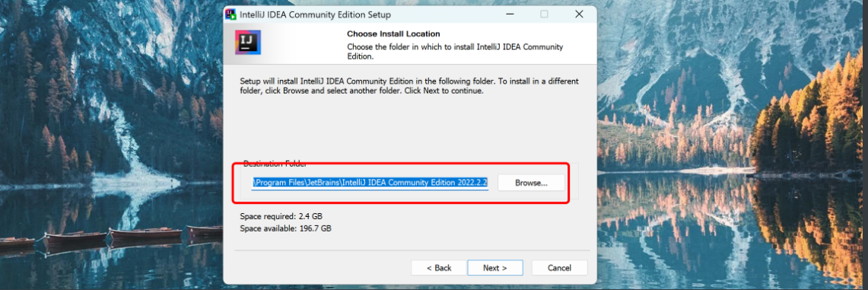
Task: Open the Browse... folder picker
Action: 532,183
